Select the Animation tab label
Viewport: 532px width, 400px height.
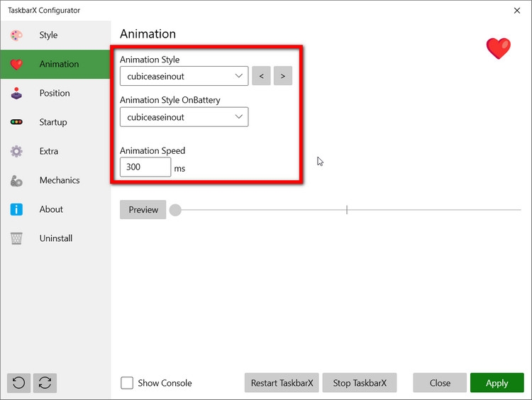click(59, 64)
